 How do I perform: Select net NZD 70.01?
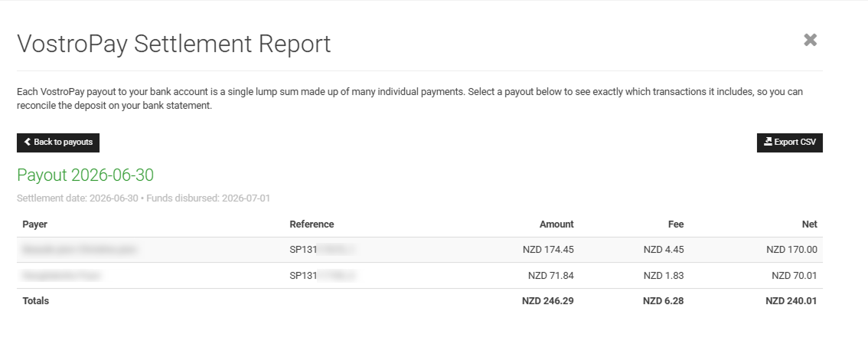795,275
